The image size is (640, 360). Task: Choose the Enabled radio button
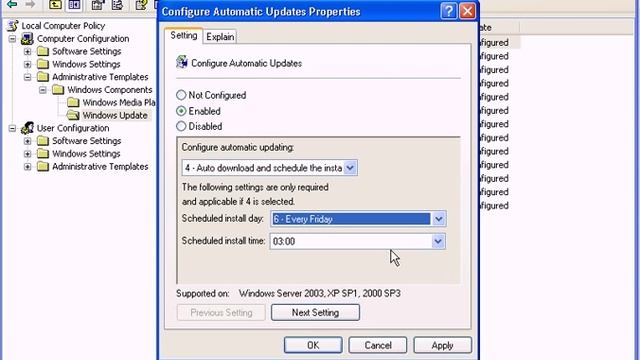click(181, 111)
